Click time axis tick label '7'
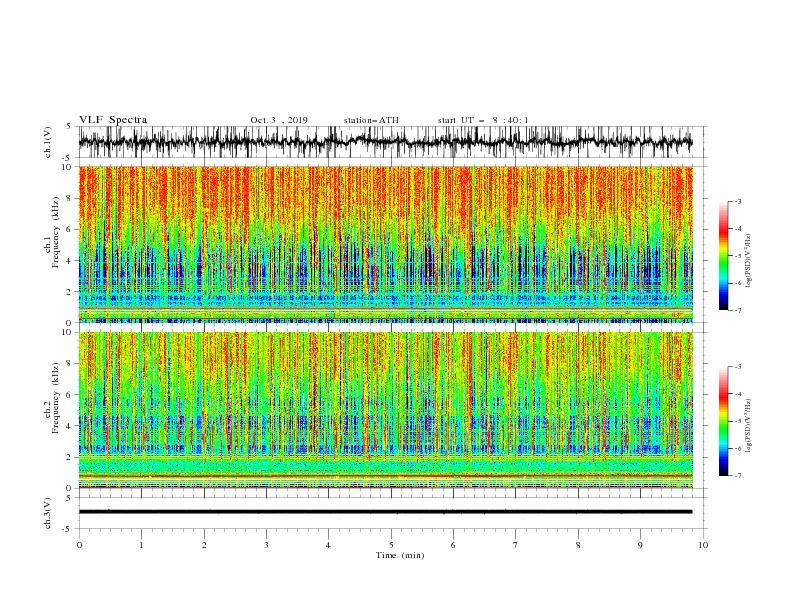The height and width of the screenshot is (612, 792). pyautogui.click(x=516, y=545)
